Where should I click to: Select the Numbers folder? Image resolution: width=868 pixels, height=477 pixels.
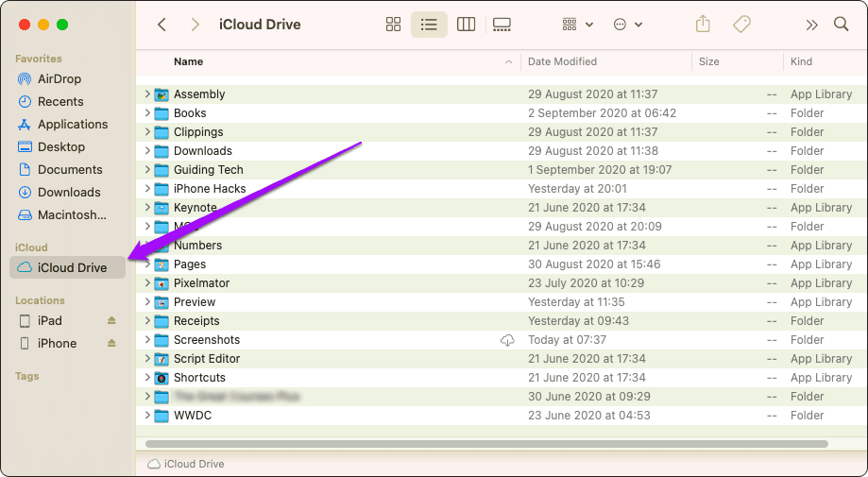point(502,246)
